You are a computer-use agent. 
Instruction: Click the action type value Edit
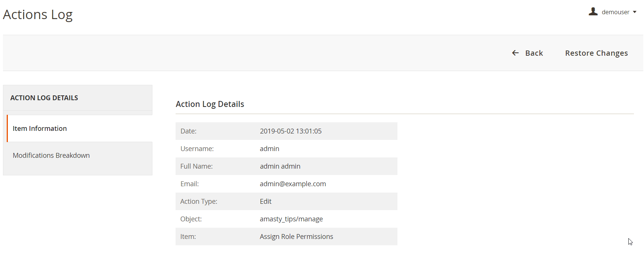coord(266,202)
